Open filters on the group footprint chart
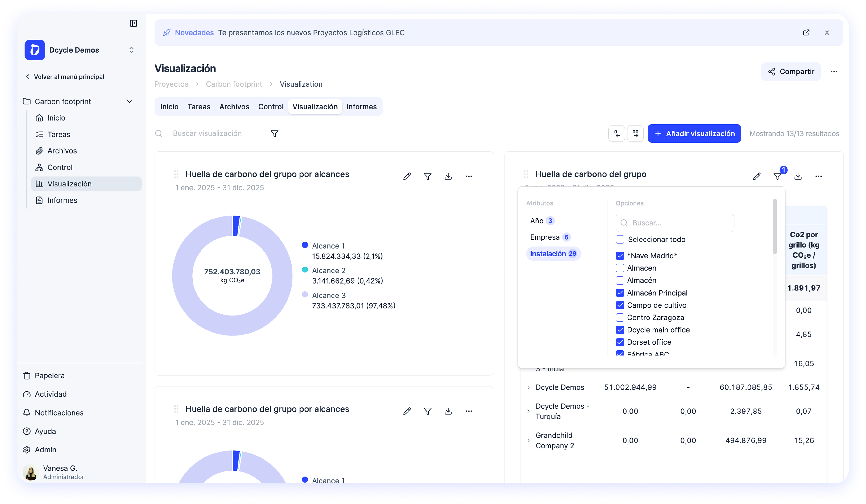Screen dimensions: 866x504 [777, 176]
